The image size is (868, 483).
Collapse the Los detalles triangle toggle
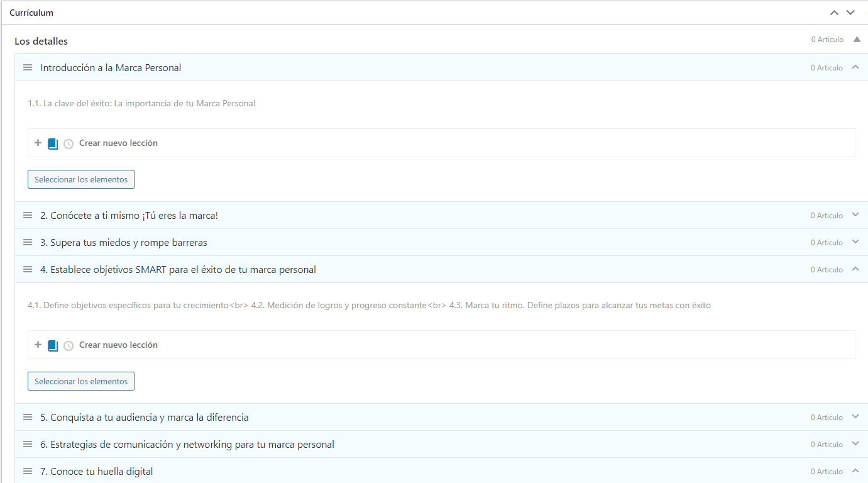tap(857, 40)
